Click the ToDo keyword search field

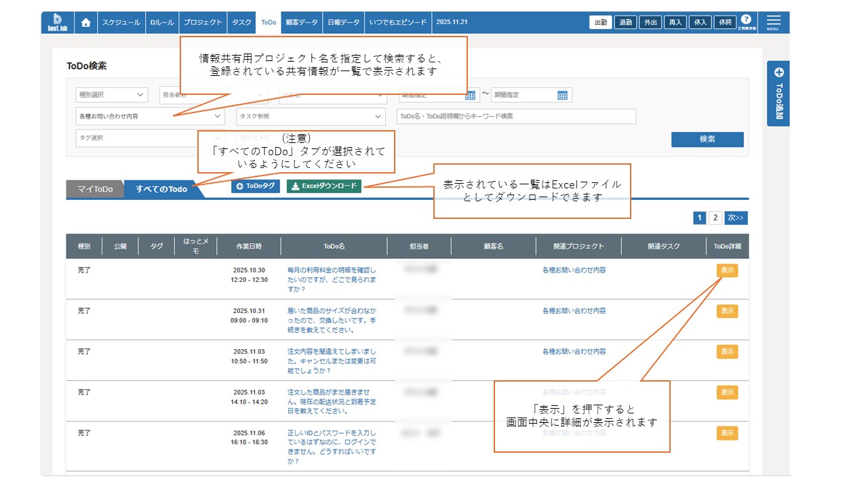[516, 117]
